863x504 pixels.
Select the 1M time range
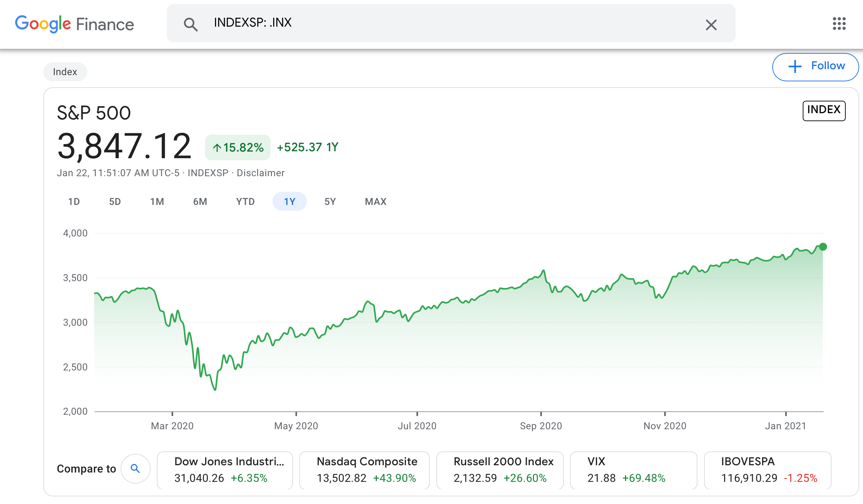[x=157, y=201]
